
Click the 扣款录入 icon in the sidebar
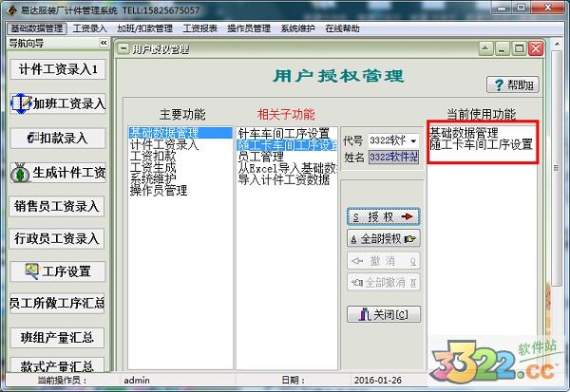32,138
